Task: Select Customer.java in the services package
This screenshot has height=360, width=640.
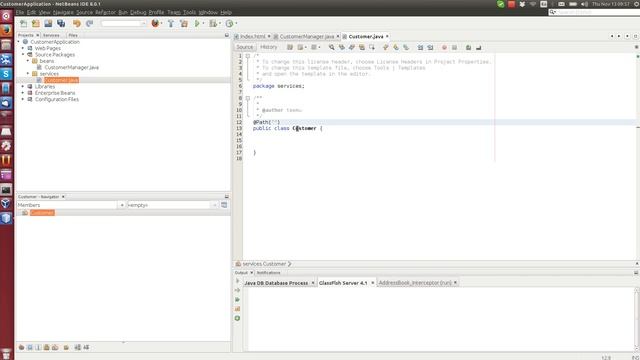Action: [61, 80]
